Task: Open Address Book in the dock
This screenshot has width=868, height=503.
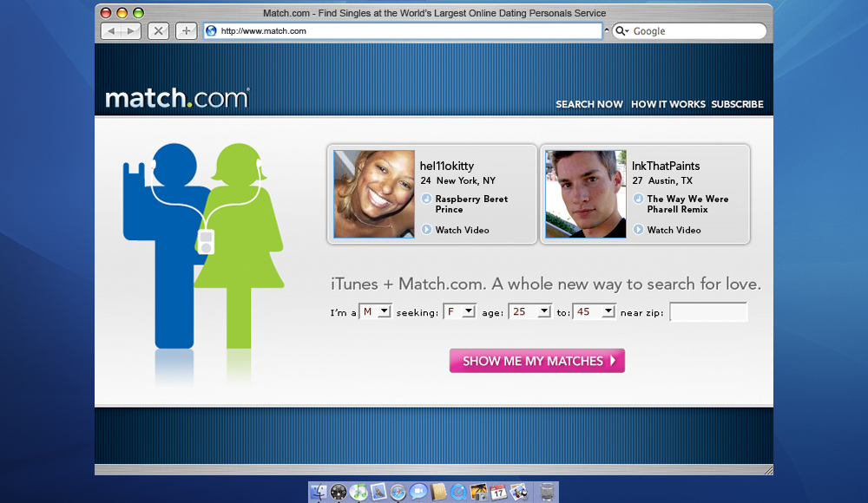Action: pos(438,492)
